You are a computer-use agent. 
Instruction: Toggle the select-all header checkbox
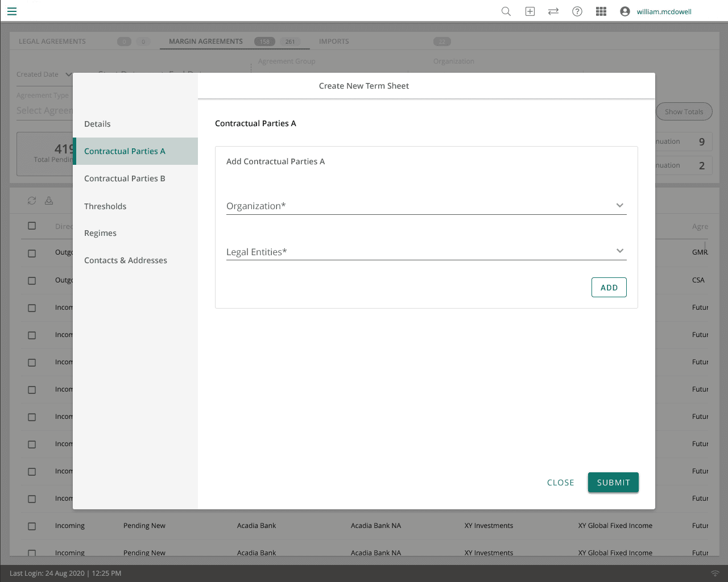tap(32, 226)
